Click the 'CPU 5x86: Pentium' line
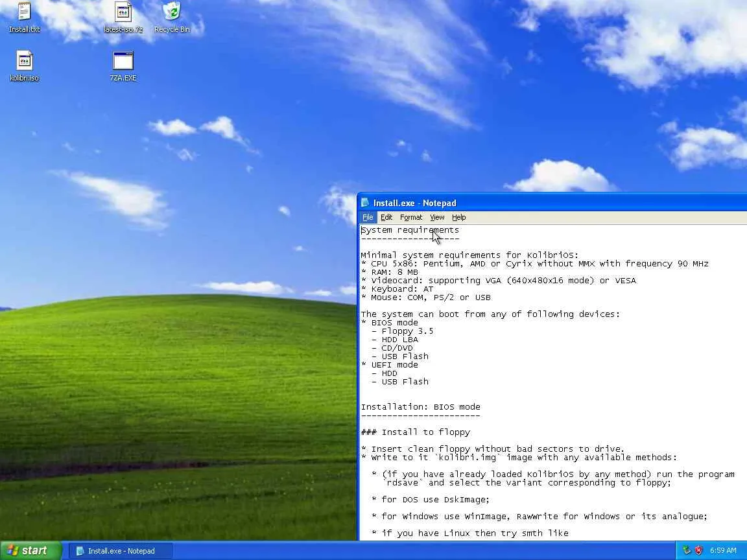This screenshot has width=747, height=560. click(534, 264)
